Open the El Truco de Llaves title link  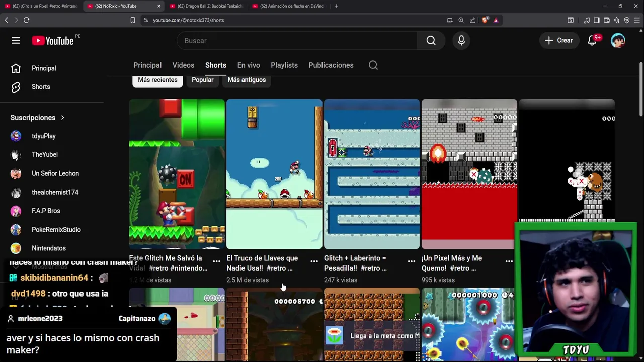coord(262,263)
